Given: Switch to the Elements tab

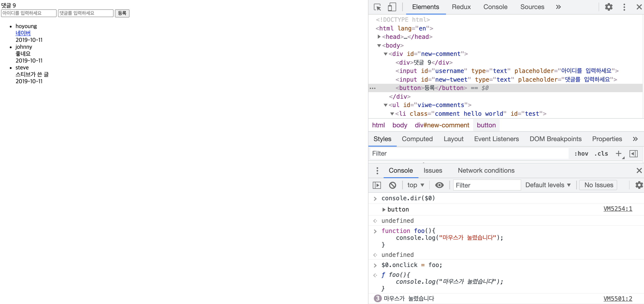Looking at the screenshot, I should [425, 7].
